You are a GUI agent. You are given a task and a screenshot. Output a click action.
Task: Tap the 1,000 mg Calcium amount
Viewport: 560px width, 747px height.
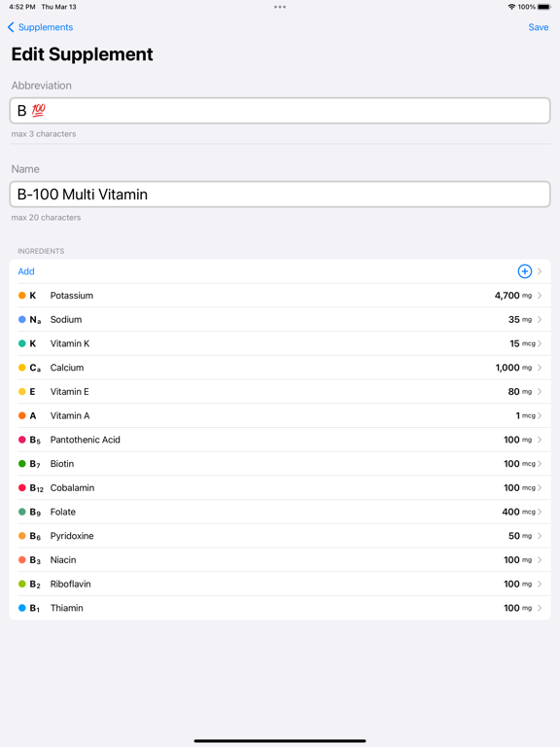tap(513, 368)
